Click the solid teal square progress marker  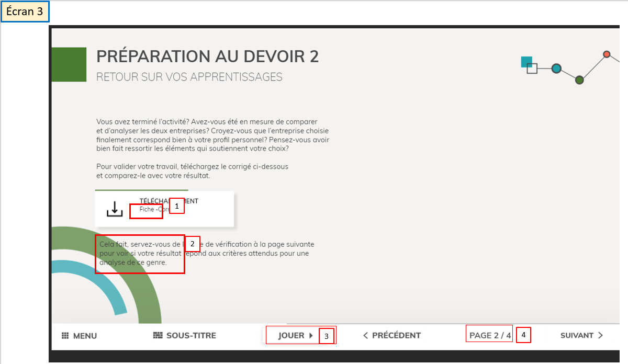click(526, 61)
